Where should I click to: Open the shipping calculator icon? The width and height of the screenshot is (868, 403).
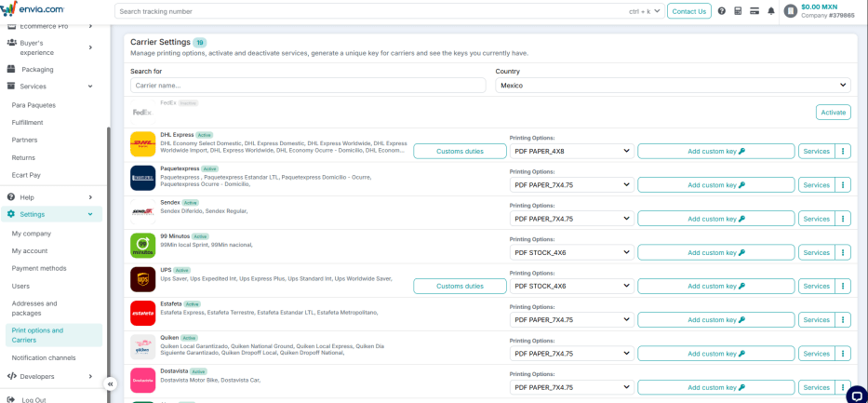coord(738,11)
